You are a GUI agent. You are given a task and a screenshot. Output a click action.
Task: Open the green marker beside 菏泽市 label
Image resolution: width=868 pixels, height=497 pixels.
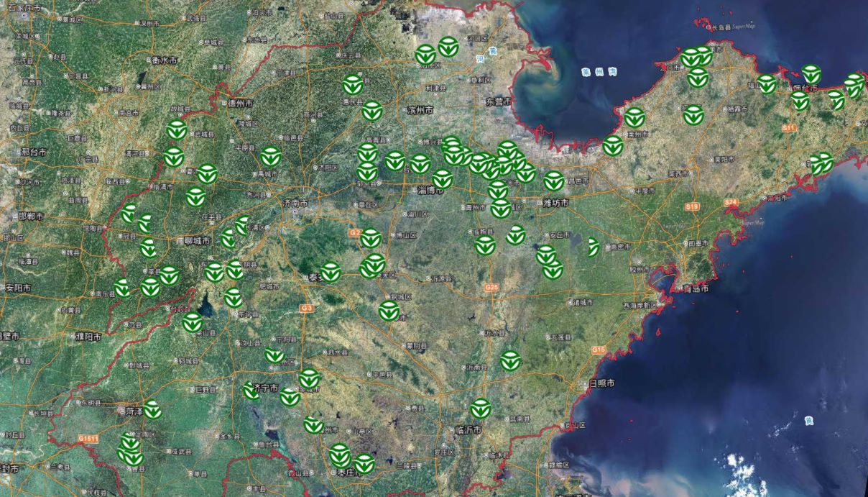pos(152,410)
